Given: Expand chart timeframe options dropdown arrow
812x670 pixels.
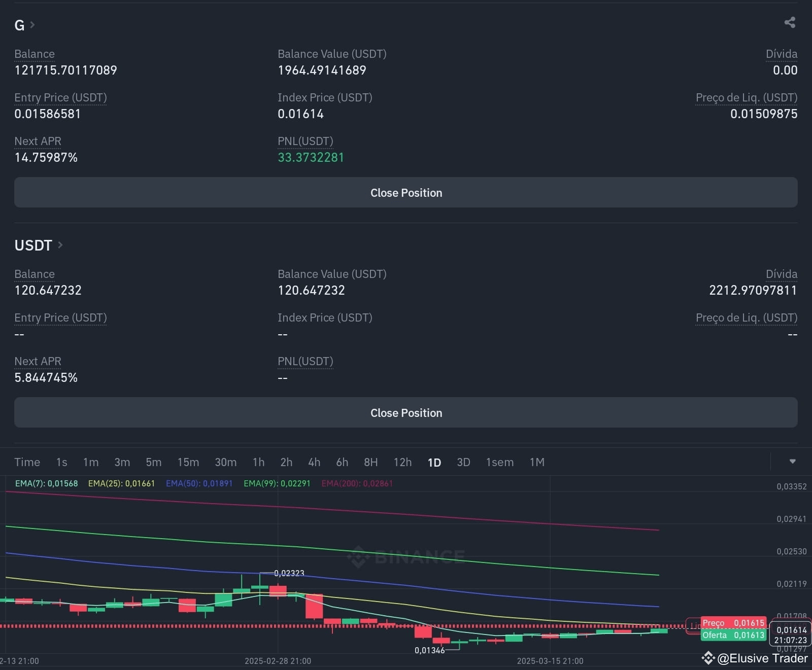Looking at the screenshot, I should tap(792, 462).
